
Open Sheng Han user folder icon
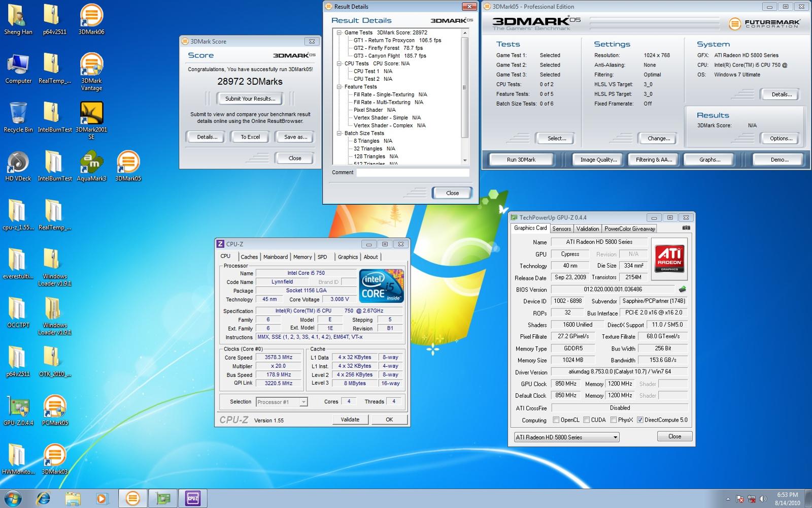point(18,19)
